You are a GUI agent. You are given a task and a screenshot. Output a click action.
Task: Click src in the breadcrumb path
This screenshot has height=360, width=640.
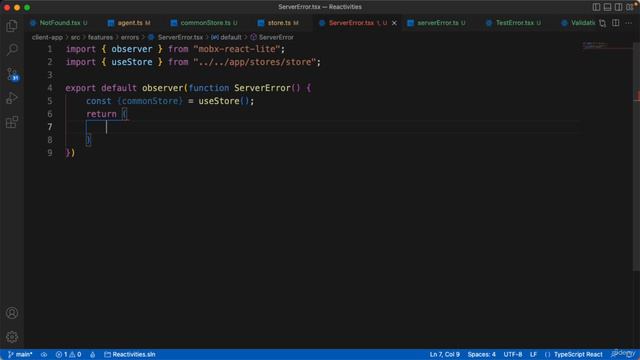75,37
